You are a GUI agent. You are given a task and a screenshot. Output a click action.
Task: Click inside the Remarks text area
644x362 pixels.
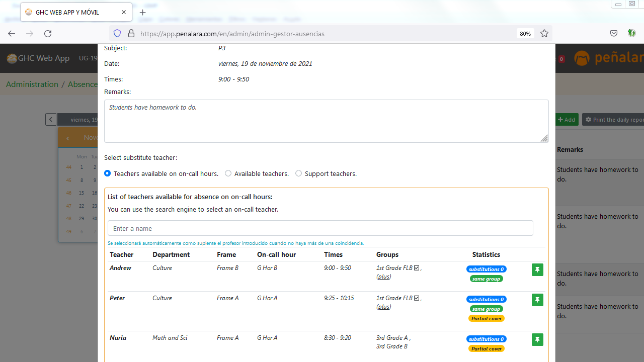[x=326, y=121]
